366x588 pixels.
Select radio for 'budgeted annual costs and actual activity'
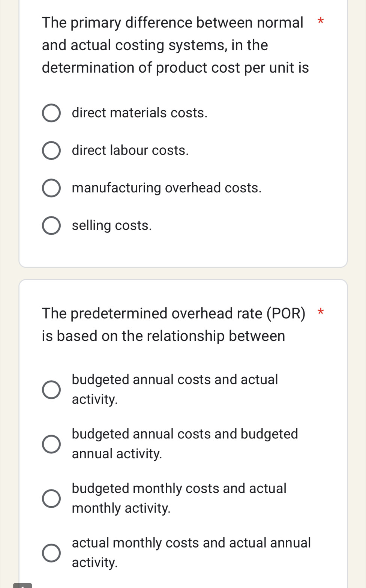pos(51,390)
